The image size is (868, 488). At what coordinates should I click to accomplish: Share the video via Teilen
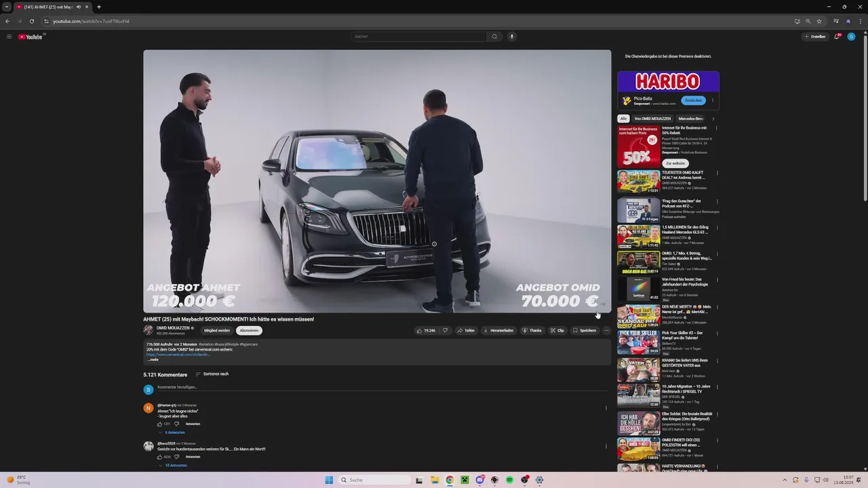click(466, 331)
